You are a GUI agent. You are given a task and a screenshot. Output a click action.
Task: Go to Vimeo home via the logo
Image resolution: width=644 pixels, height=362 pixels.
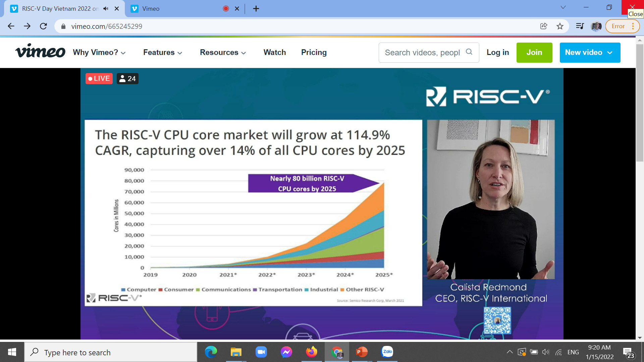40,51
